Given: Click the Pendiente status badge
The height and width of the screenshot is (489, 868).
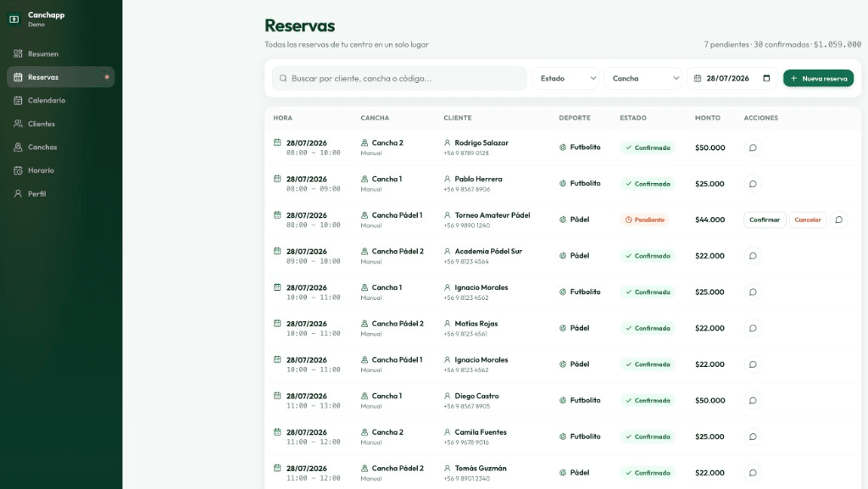Looking at the screenshot, I should pos(644,219).
